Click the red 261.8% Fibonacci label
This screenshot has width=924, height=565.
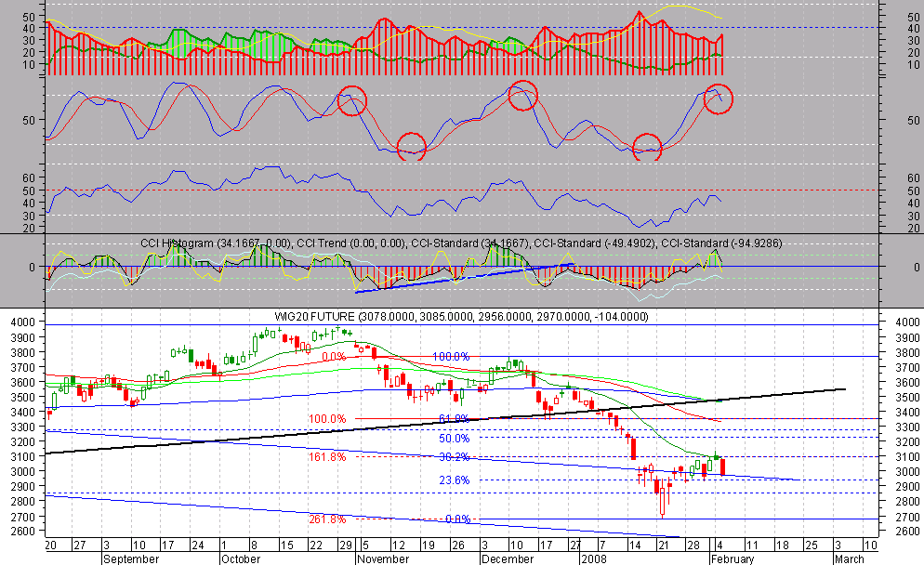point(327,519)
